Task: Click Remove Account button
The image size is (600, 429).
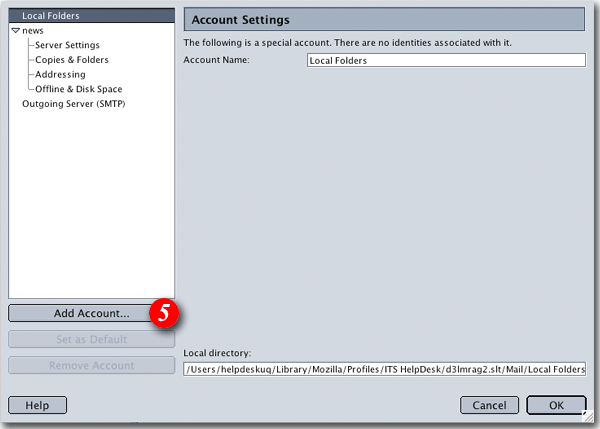Action: coord(91,365)
